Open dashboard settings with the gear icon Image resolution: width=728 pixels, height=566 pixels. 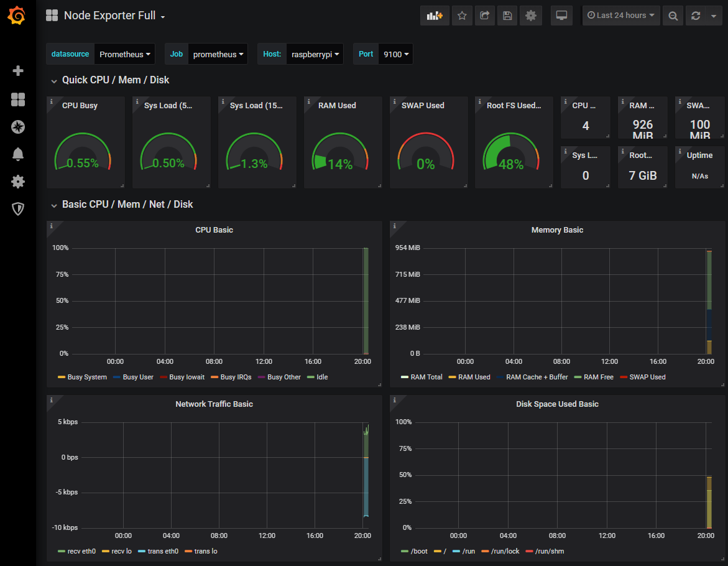point(530,16)
